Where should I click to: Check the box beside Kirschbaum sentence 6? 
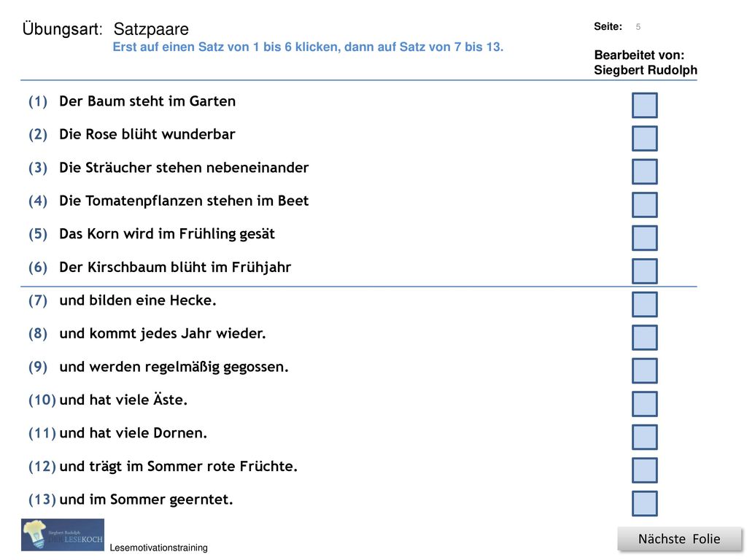click(645, 271)
